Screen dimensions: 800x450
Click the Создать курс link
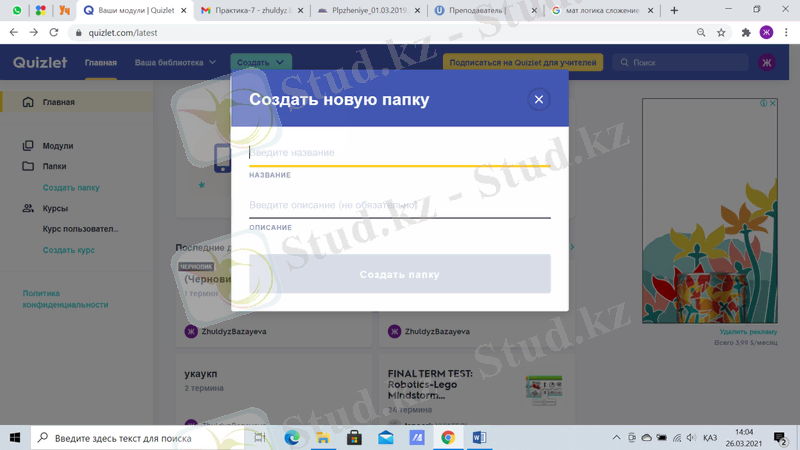(x=68, y=250)
